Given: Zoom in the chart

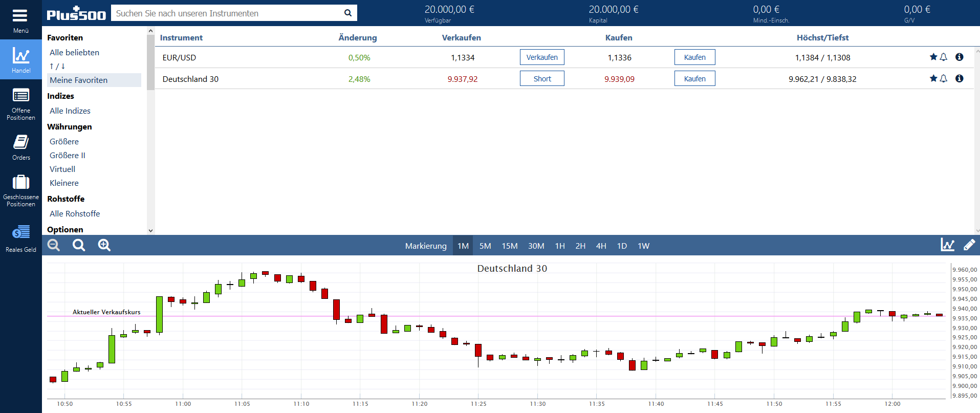Looking at the screenshot, I should [104, 245].
